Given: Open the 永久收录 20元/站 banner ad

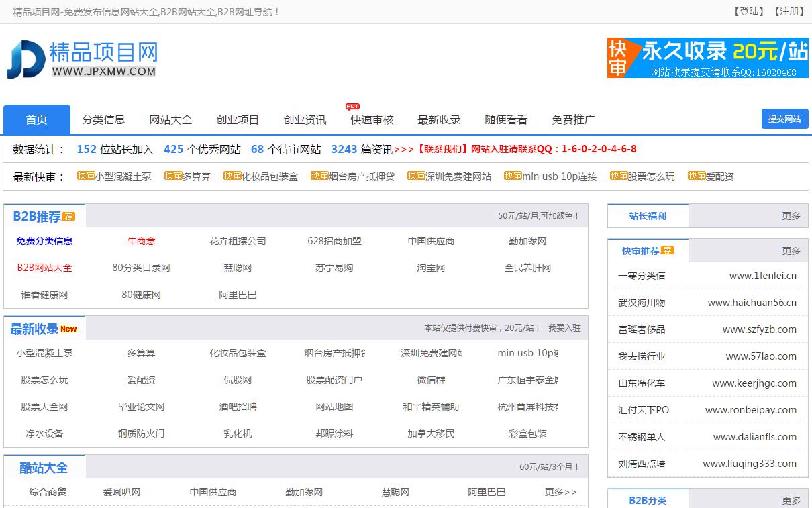Looking at the screenshot, I should click(707, 58).
